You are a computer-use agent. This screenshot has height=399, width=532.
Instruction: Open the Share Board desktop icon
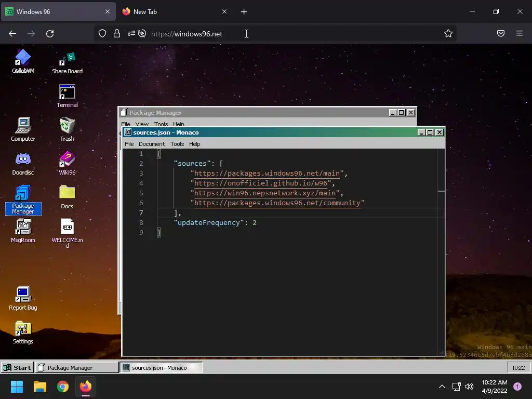(x=67, y=63)
